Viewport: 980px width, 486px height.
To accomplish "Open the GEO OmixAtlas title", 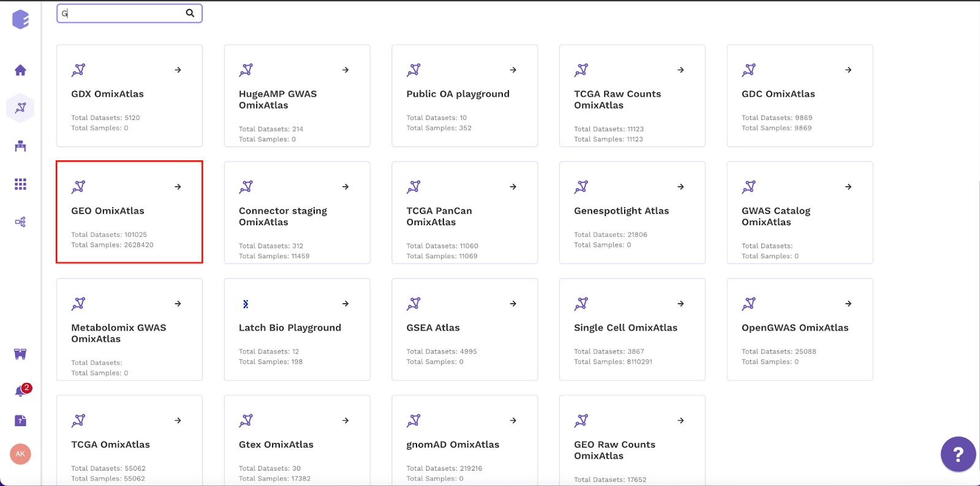I will coord(108,211).
